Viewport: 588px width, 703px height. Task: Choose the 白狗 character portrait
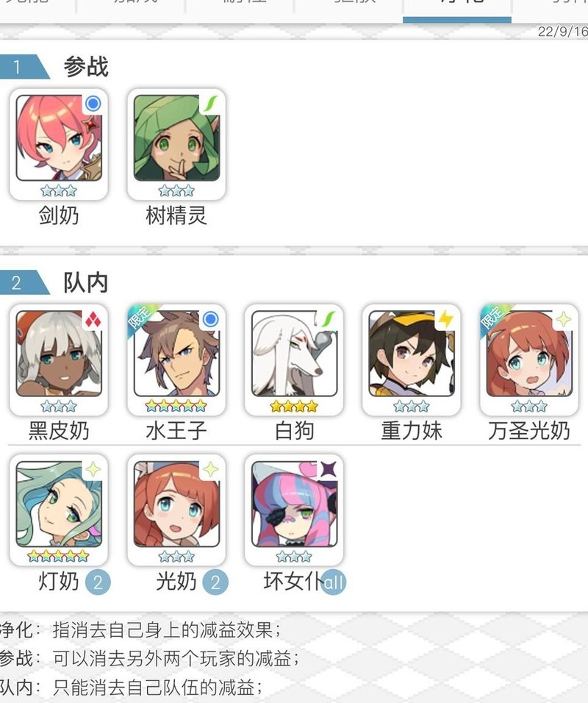(x=294, y=360)
